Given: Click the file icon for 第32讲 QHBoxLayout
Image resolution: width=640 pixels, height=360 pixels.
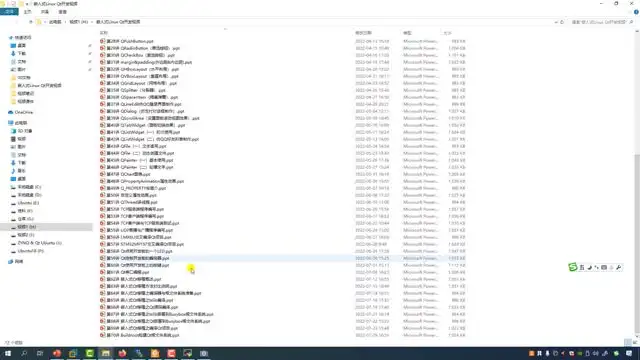Looking at the screenshot, I should tap(102, 69).
